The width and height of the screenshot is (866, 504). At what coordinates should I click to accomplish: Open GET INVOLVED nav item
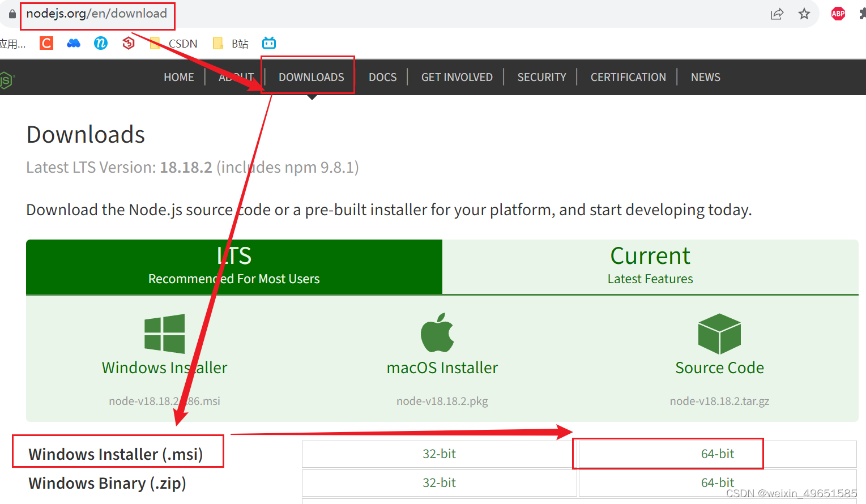(457, 77)
